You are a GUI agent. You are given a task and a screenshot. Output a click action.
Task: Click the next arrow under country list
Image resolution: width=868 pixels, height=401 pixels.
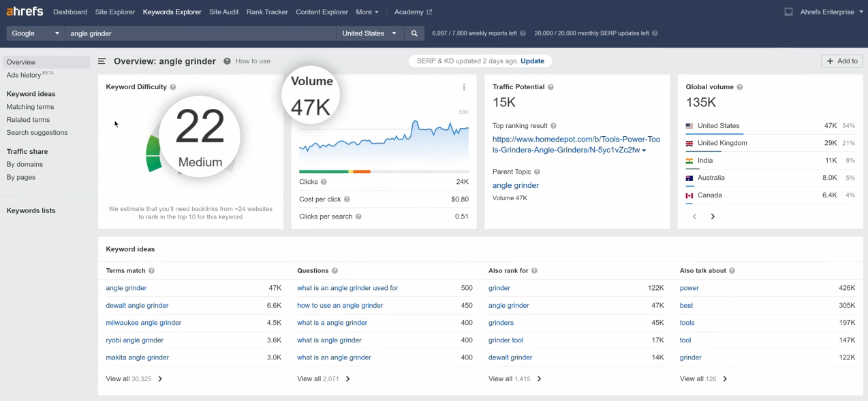point(713,216)
